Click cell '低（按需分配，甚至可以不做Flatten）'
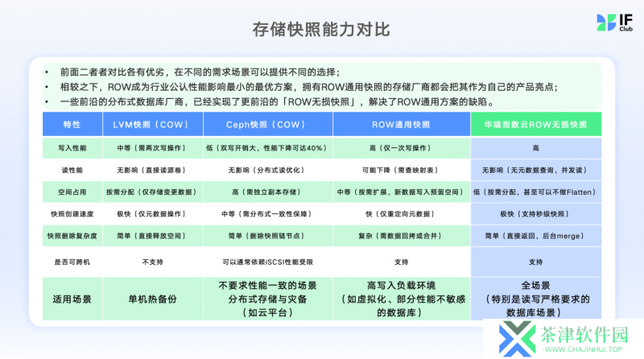 [x=536, y=192]
